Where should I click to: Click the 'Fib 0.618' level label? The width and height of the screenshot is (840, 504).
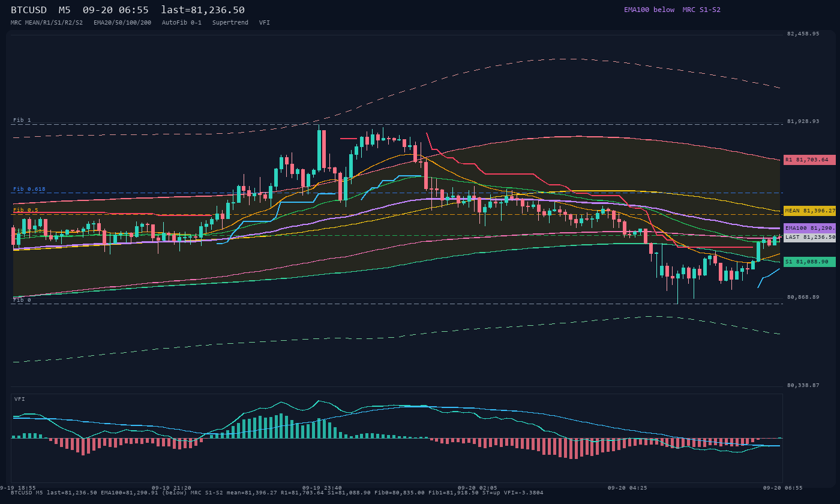[29, 189]
